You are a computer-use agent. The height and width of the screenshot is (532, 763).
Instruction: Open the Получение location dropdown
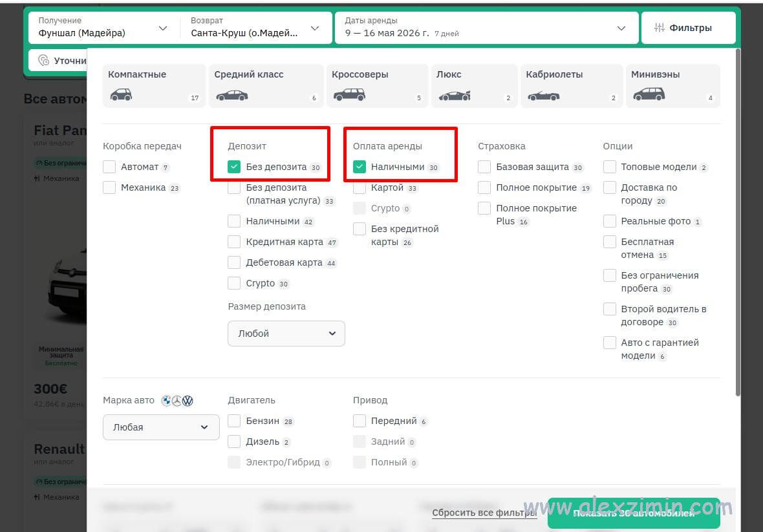click(x=103, y=28)
